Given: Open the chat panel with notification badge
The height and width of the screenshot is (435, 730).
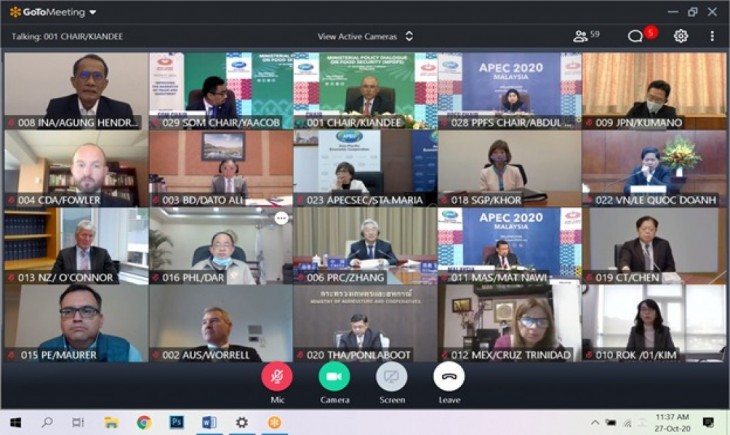Looking at the screenshot, I should pos(635,36).
